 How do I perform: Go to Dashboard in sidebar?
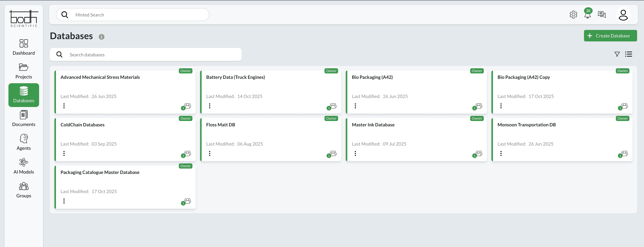pos(24,47)
